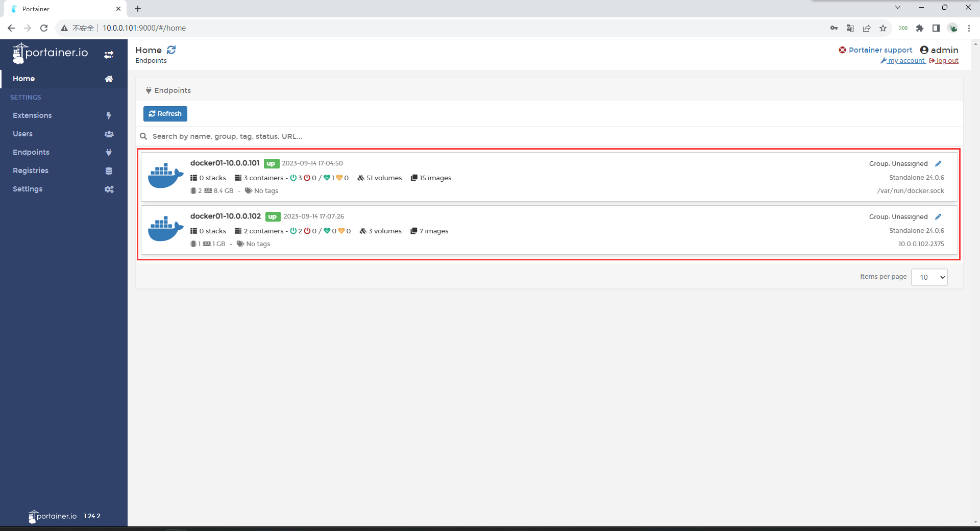
Task: Click the Registries database icon
Action: click(109, 171)
